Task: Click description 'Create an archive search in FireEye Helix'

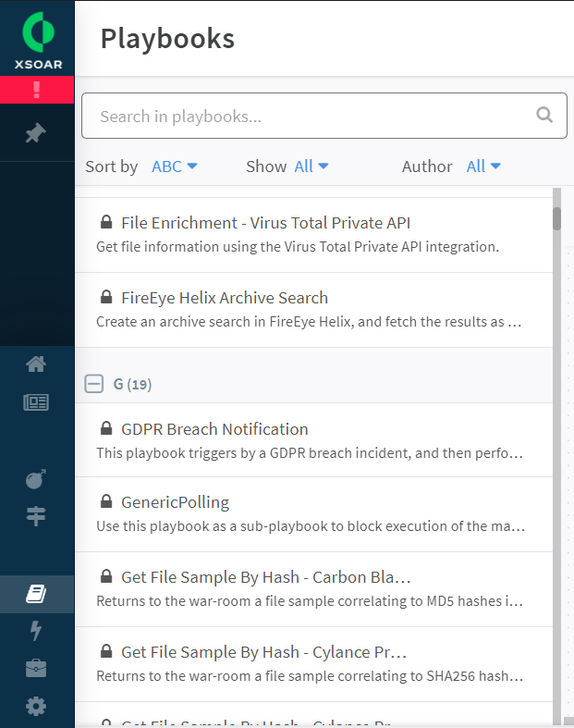Action: coord(309,321)
